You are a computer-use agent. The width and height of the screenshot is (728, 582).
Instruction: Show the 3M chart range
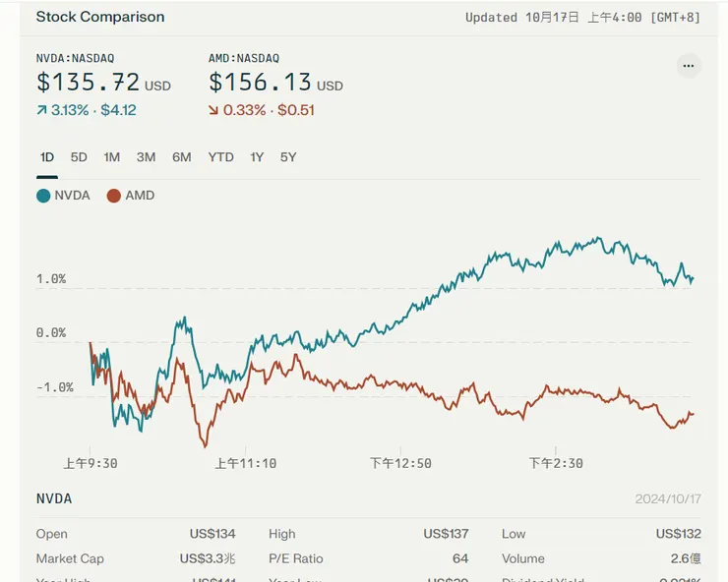tap(146, 157)
